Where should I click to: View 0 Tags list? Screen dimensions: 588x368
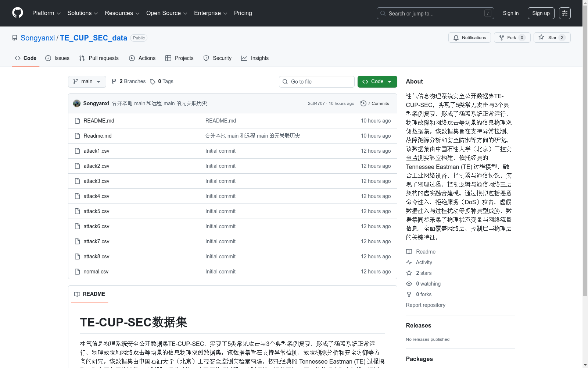(162, 82)
